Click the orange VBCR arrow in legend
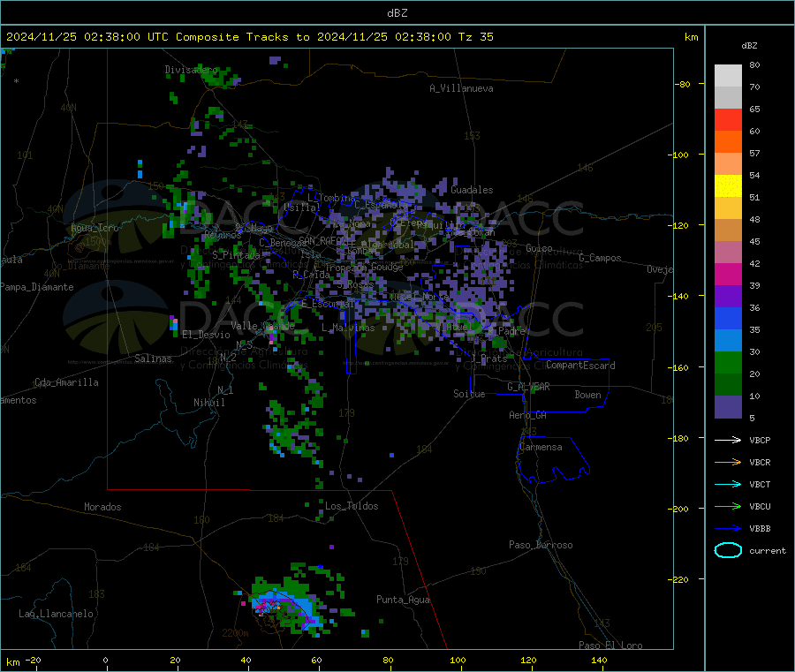Screen dimensions: 795x672 [728, 462]
